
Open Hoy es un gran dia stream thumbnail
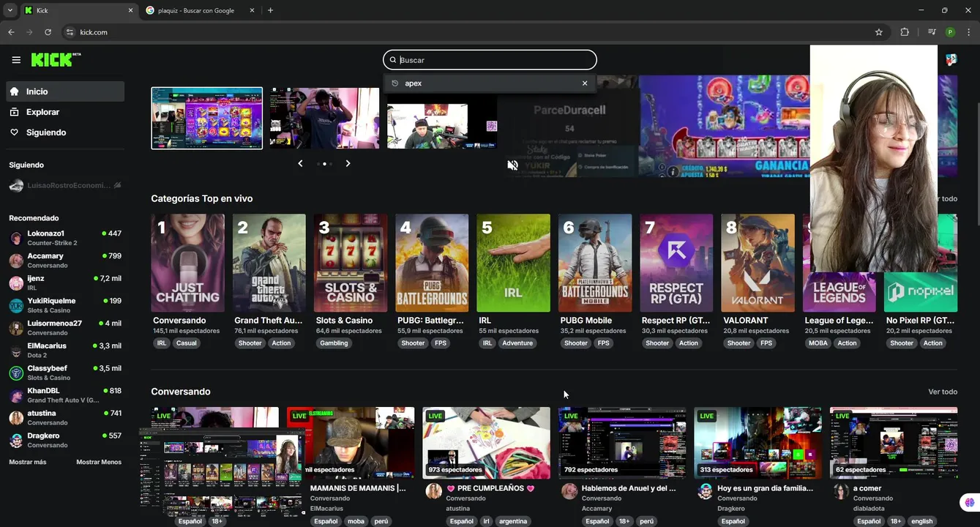pyautogui.click(x=758, y=443)
